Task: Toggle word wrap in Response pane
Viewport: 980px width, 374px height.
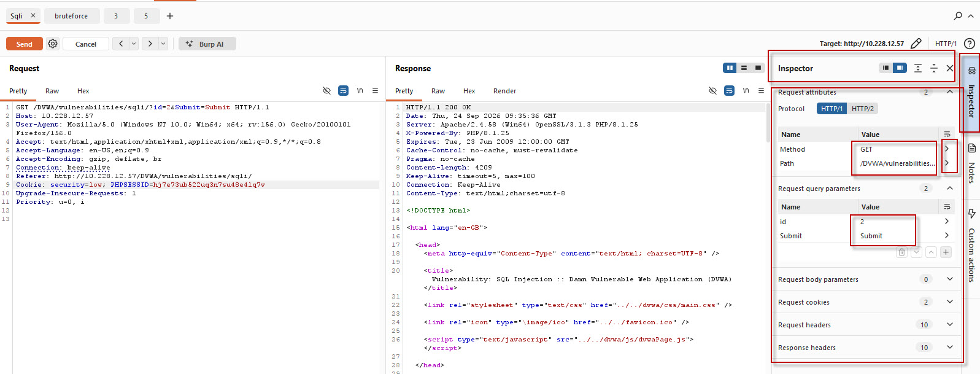Action: point(729,90)
